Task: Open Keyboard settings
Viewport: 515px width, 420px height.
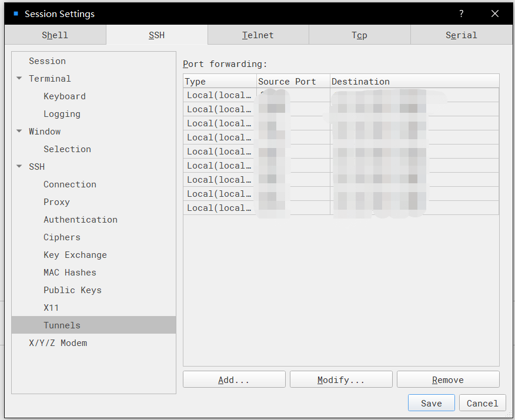Action: point(65,96)
